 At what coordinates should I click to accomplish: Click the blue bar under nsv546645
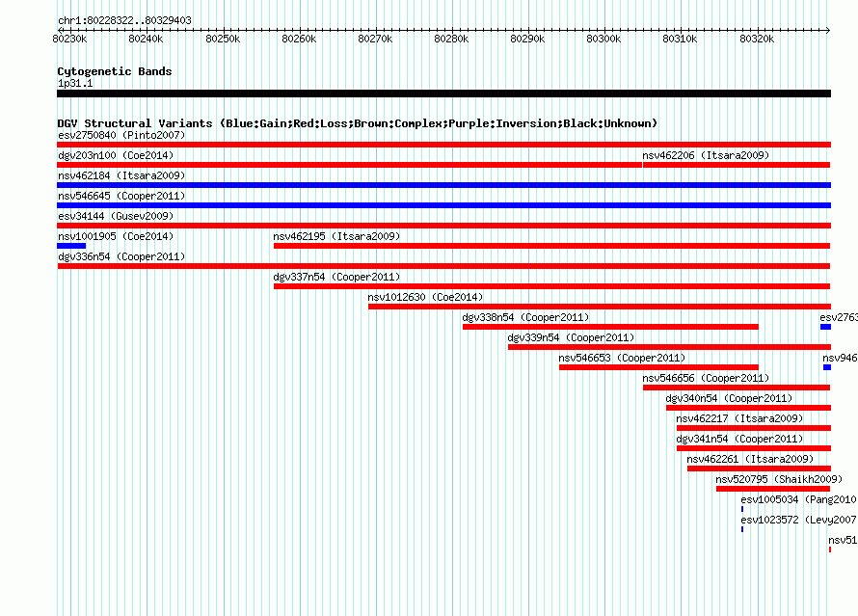coord(443,205)
